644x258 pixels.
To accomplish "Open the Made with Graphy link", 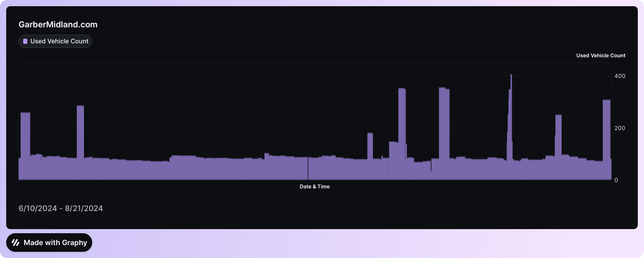I will click(x=55, y=243).
